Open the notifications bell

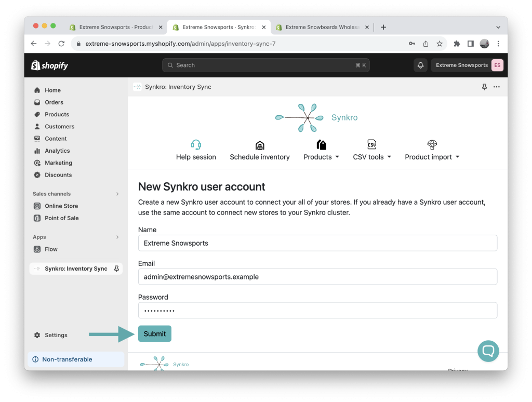[420, 65]
